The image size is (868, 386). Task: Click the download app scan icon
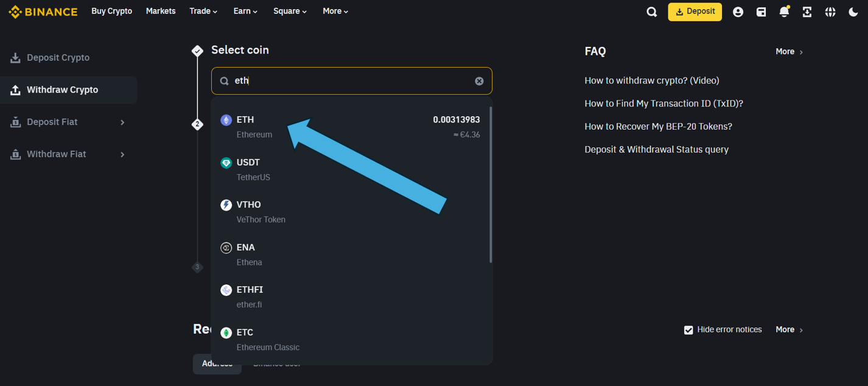pos(807,12)
